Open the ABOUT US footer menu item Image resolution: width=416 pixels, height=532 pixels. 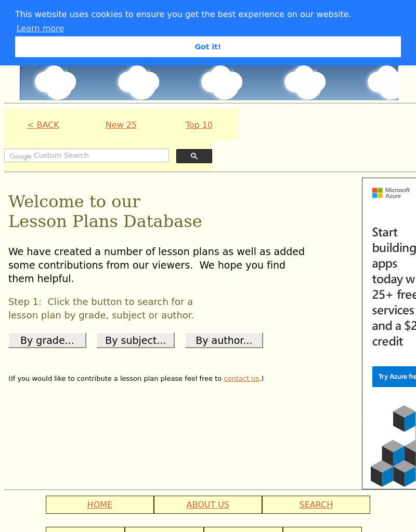[208, 504]
